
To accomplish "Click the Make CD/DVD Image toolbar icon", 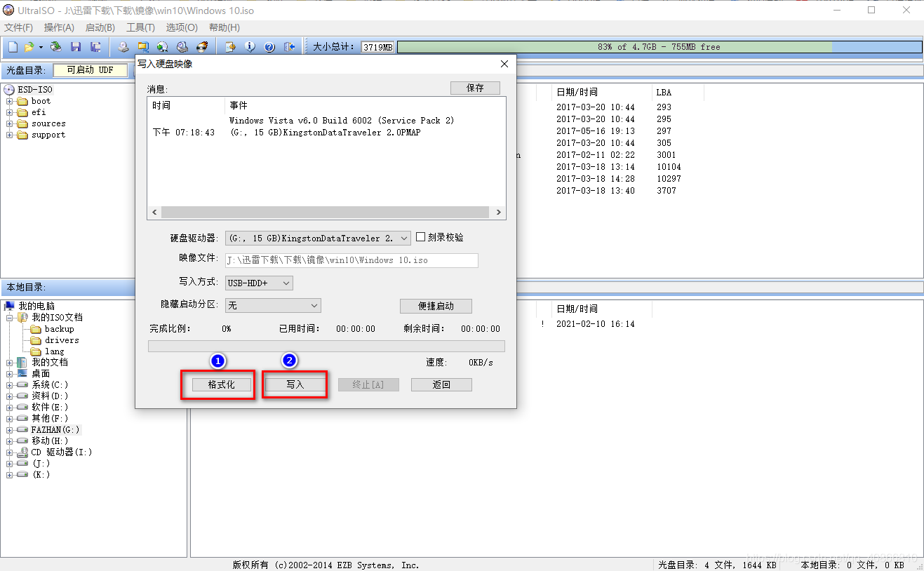I will 123,47.
